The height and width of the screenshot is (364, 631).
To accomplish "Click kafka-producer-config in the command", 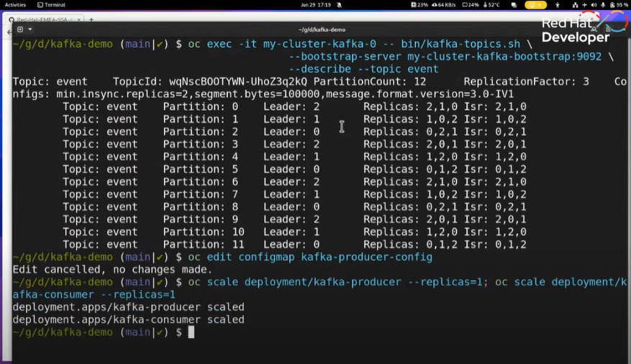I will pyautogui.click(x=367, y=257).
